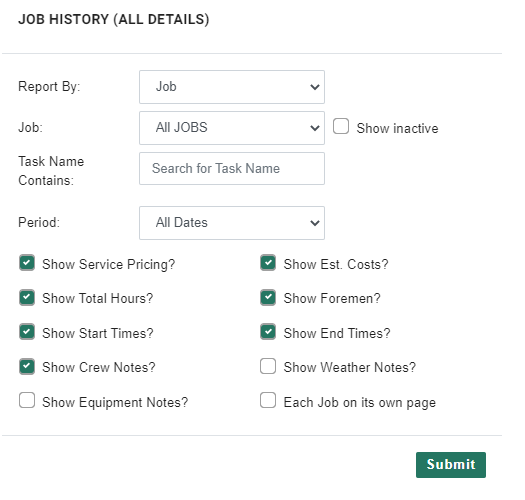Disable Show Foremen checkbox
This screenshot has width=525, height=500.
[268, 297]
